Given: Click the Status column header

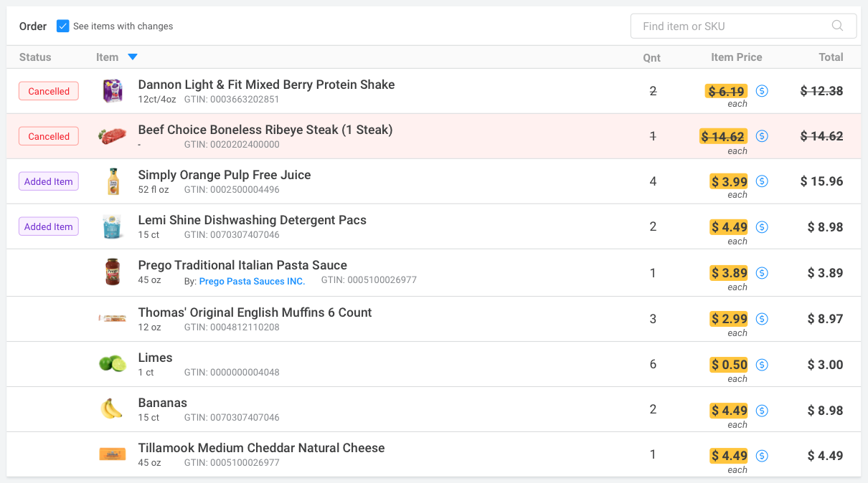Looking at the screenshot, I should (35, 57).
